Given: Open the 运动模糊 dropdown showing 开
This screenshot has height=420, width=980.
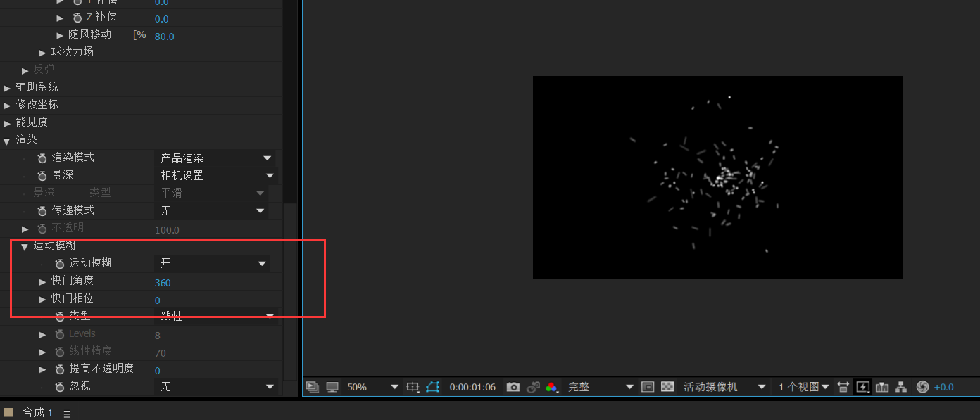Looking at the screenshot, I should coord(212,264).
